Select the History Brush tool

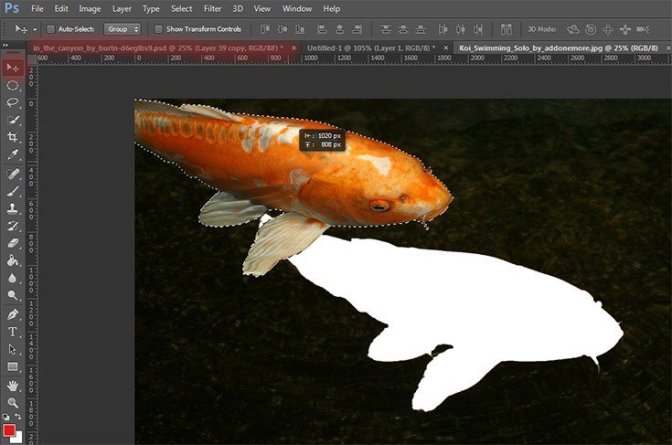point(12,226)
